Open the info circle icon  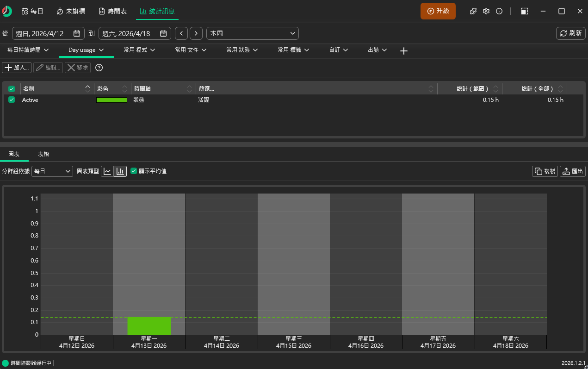(499, 11)
